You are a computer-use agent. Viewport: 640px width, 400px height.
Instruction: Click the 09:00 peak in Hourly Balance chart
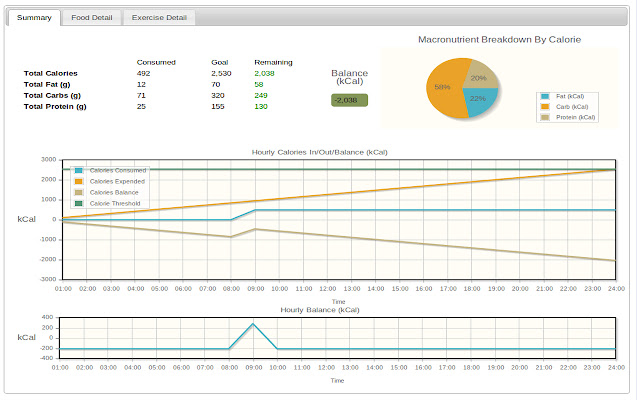[x=253, y=324]
